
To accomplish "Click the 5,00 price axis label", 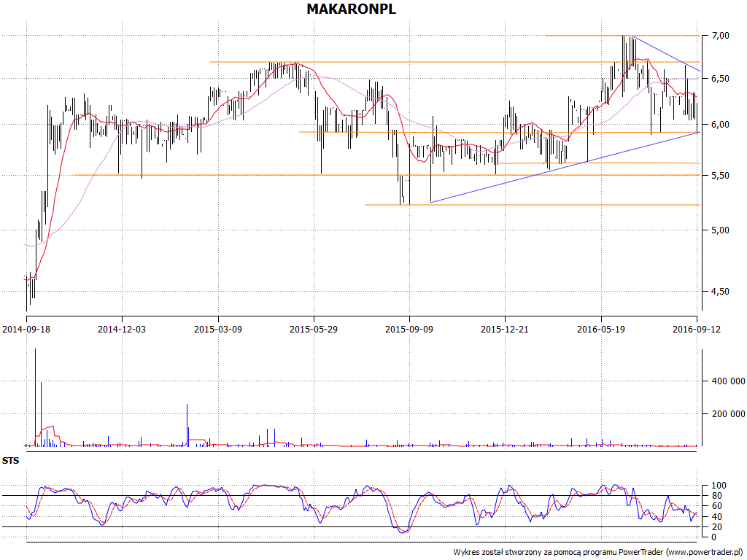I will point(721,230).
